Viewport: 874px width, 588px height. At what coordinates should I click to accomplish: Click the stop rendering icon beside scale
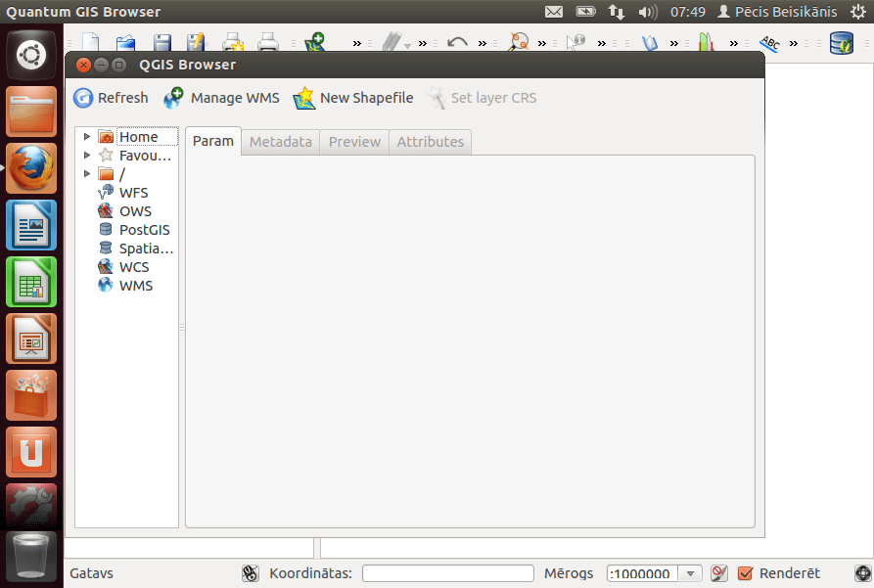click(x=719, y=573)
